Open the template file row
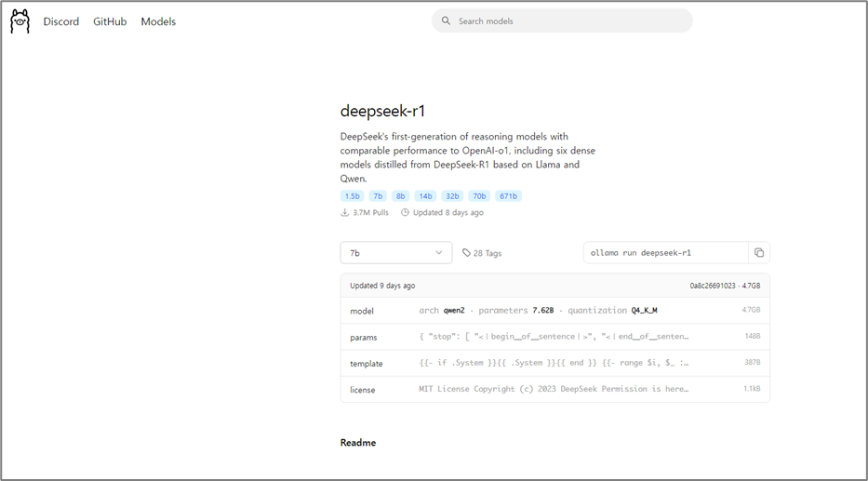868x481 pixels. click(554, 363)
